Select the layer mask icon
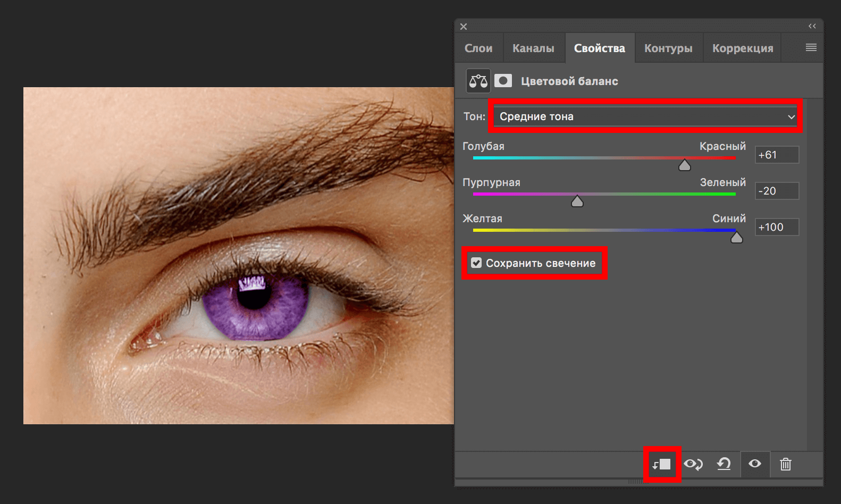Screen dimensions: 841x504 pos(503,81)
